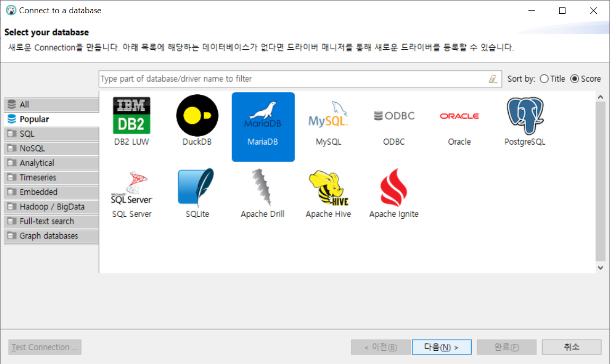Click the scrollbar up arrow
Viewport: 610px width, 364px height.
(600, 97)
